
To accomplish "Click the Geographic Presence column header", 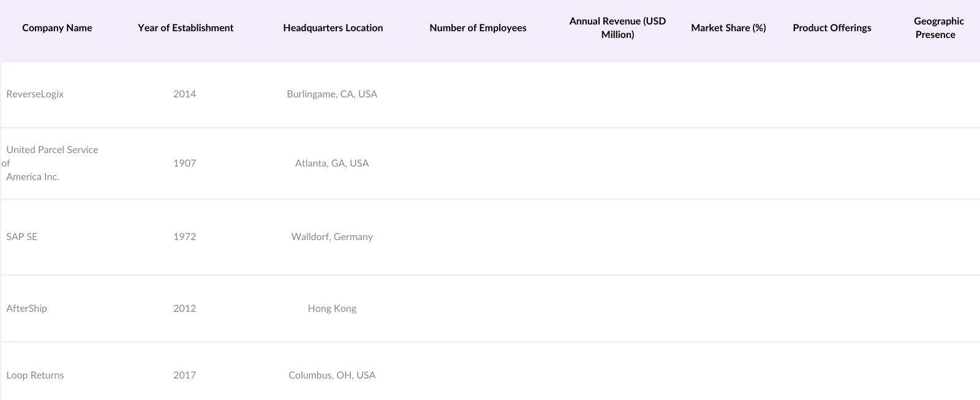I will pyautogui.click(x=938, y=28).
